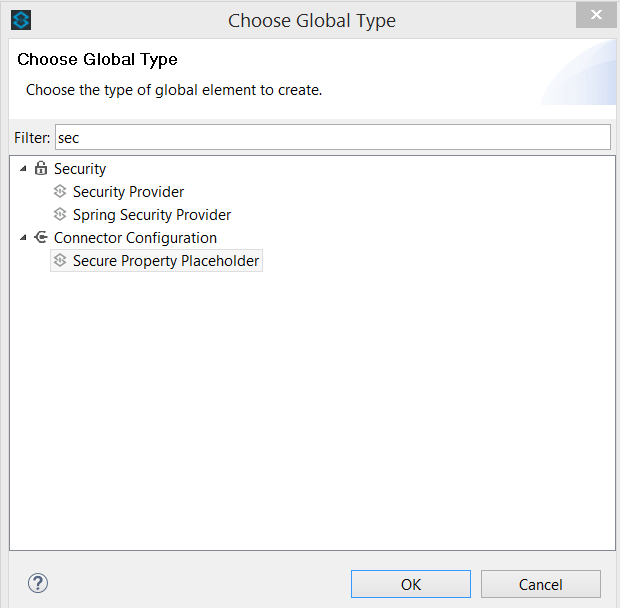Viewport: 620px width, 608px height.
Task: Select the Security category label
Action: [80, 169]
